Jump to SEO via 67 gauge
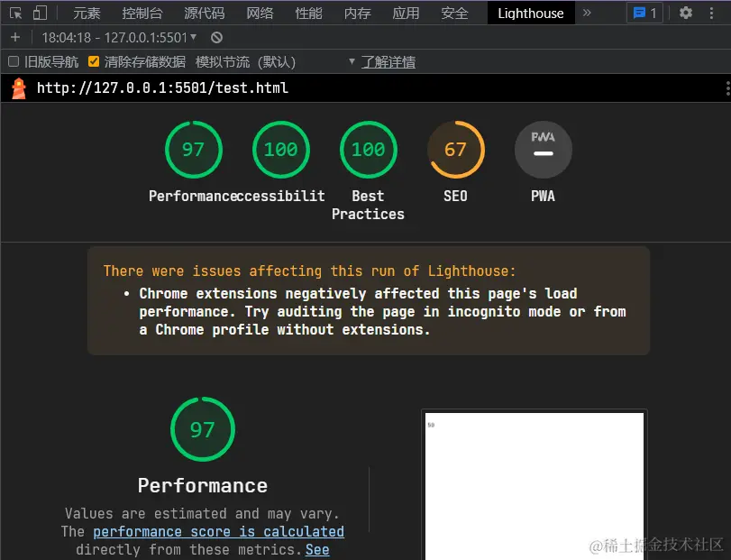 pos(455,150)
